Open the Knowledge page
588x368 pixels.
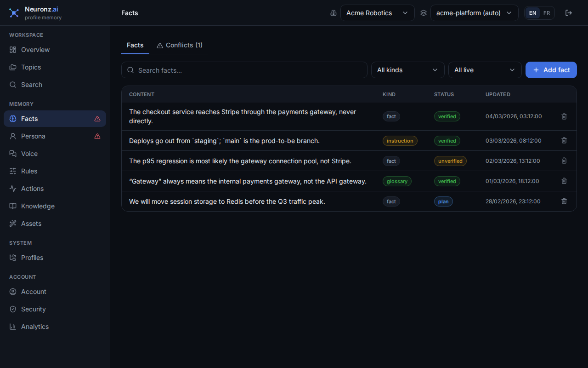point(55,206)
